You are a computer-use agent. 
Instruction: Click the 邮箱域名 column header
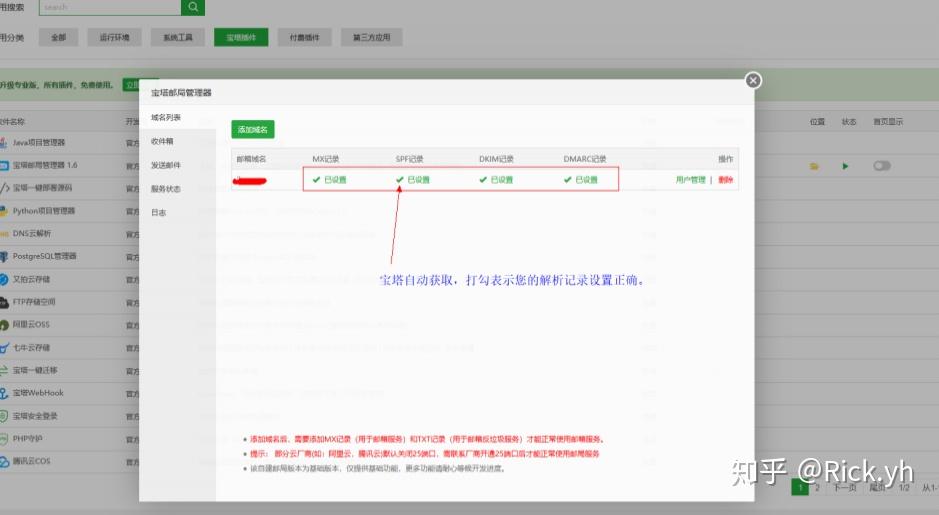[x=251, y=159]
